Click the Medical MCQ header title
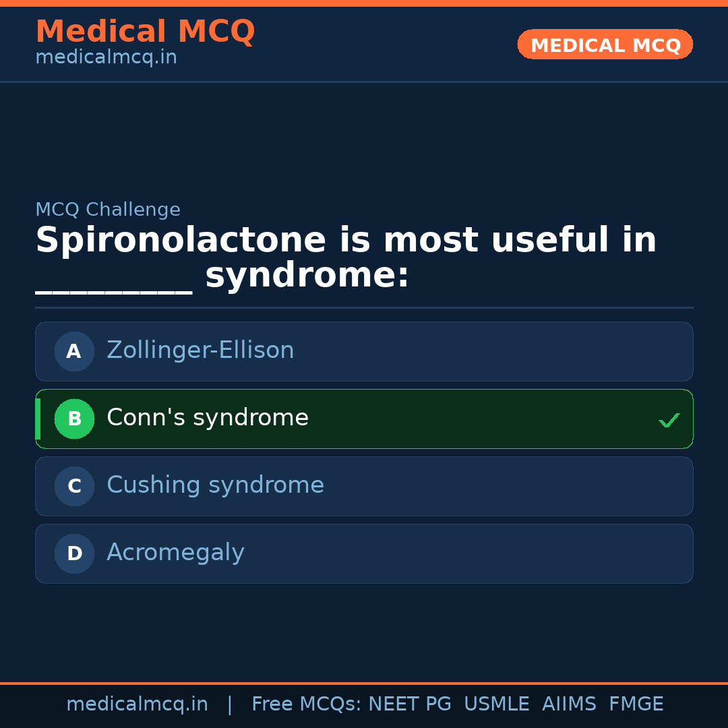728x728 pixels. point(145,31)
